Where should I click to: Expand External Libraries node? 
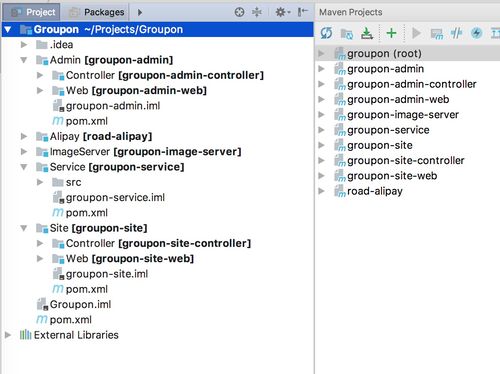8,335
